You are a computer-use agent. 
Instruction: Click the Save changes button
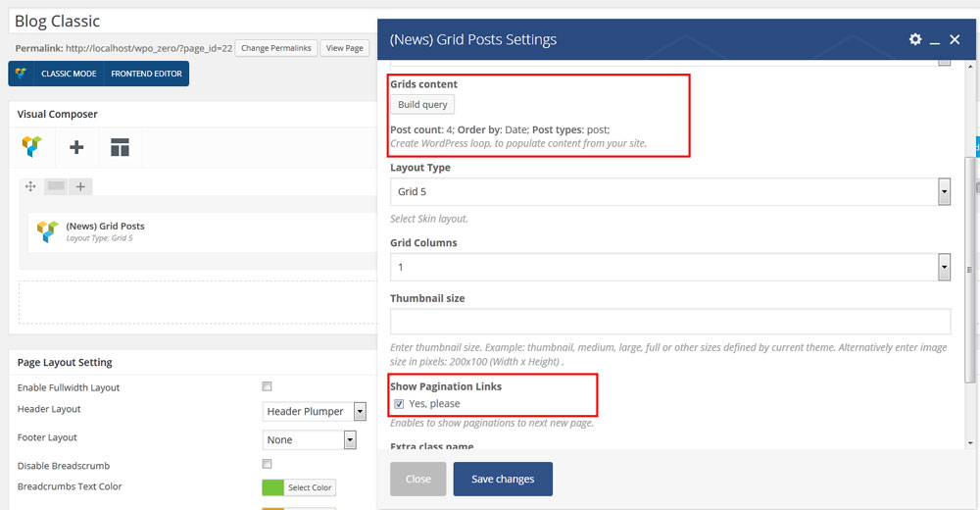point(503,479)
